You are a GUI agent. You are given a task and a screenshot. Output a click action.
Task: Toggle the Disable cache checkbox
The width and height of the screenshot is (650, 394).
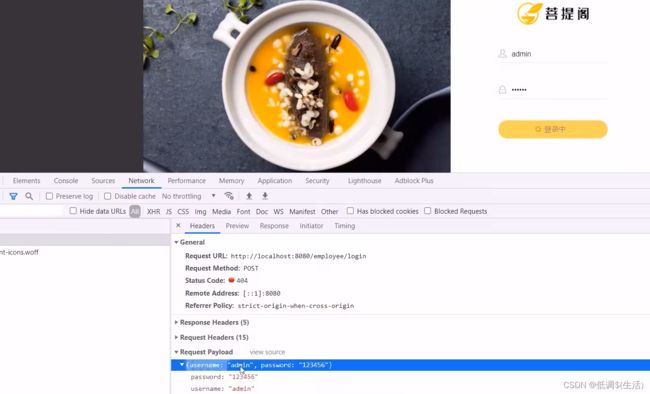click(108, 196)
